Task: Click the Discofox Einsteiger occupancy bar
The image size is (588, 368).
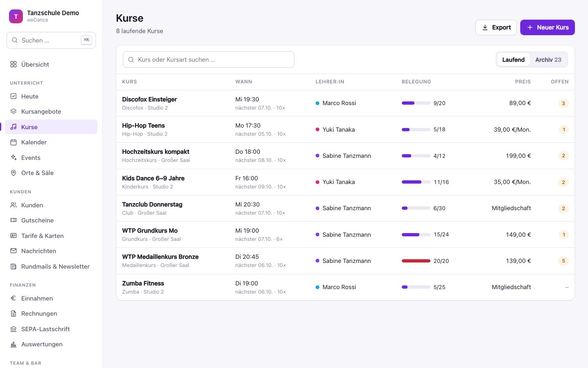Action: [416, 103]
